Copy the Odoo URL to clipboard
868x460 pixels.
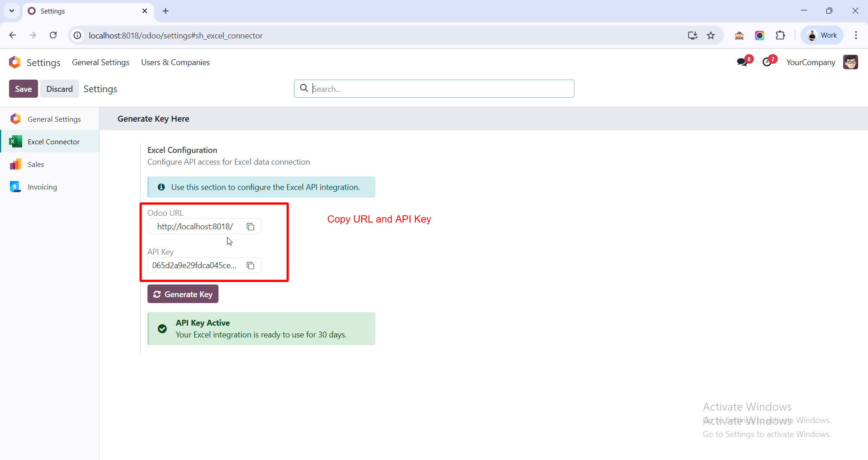[251, 227]
